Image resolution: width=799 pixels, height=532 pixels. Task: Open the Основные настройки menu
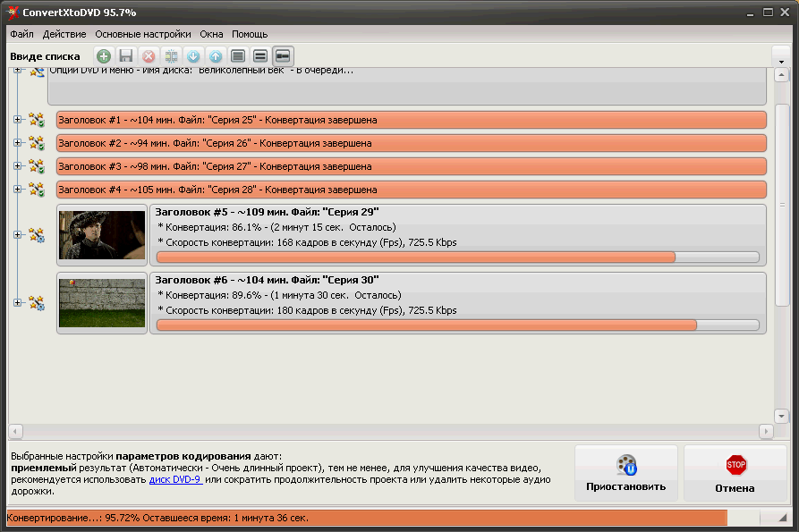143,34
